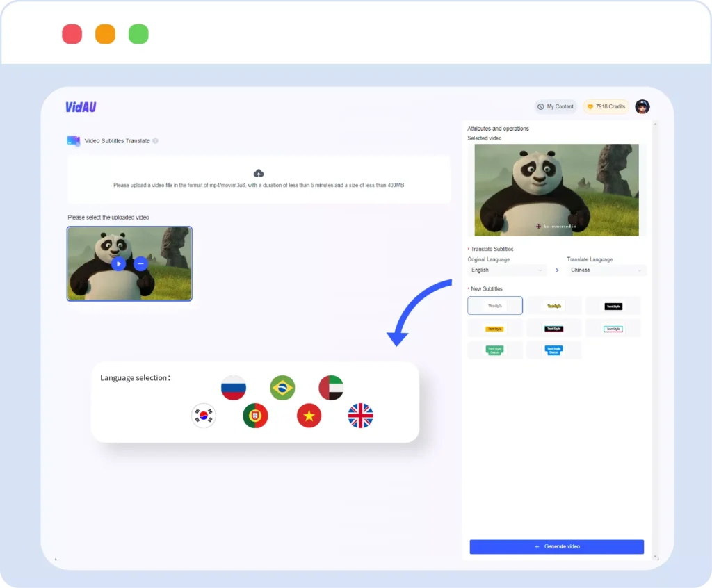Click the Translate Subtitles label
This screenshot has width=712, height=588.
click(492, 250)
